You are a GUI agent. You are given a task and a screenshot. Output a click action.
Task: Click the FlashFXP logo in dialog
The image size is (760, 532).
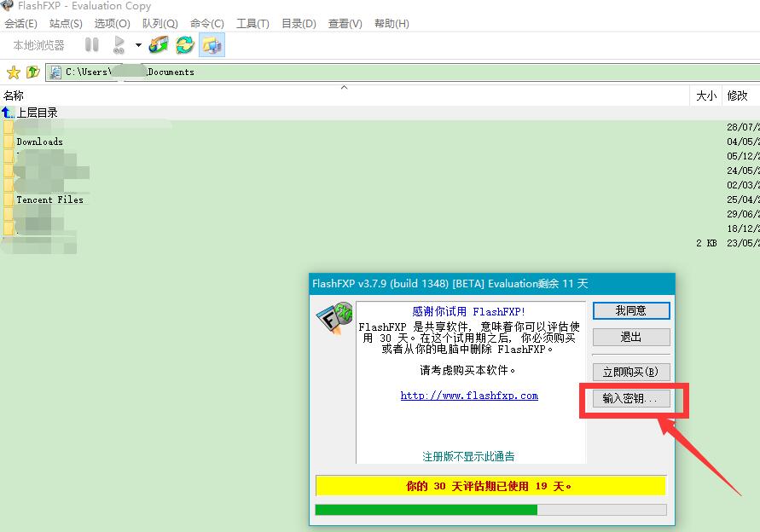coord(334,318)
